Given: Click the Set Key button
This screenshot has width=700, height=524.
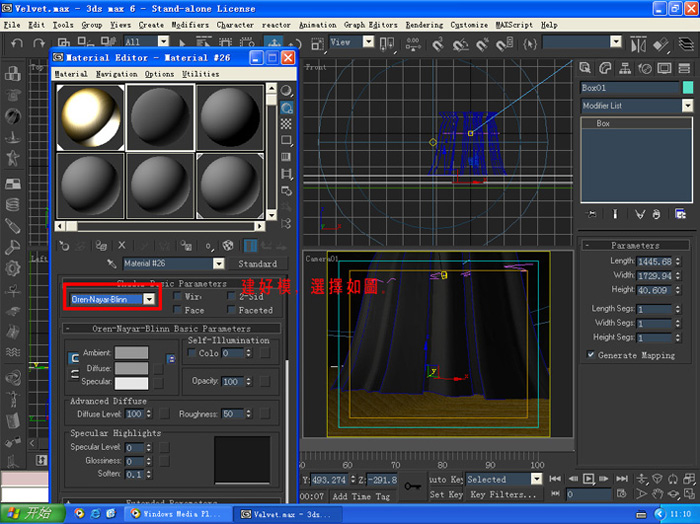Looking at the screenshot, I should pyautogui.click(x=446, y=495).
